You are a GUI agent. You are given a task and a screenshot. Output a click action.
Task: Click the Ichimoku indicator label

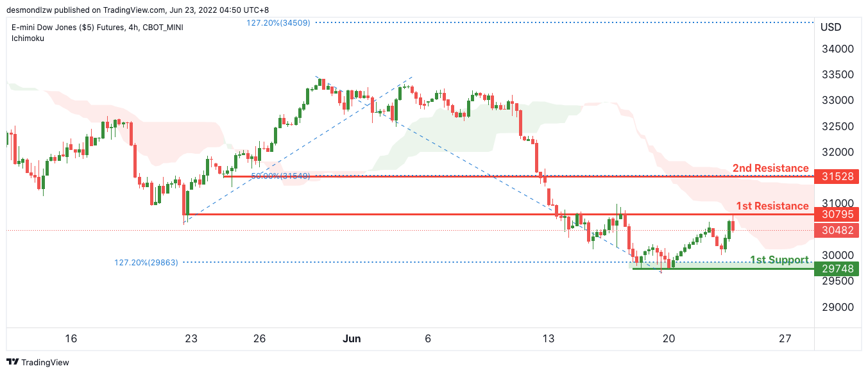tap(28, 38)
